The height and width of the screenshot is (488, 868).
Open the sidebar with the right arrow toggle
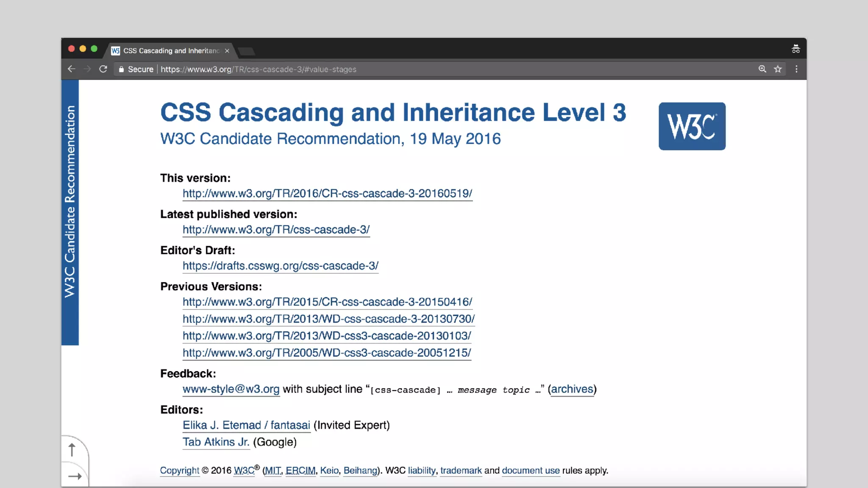[x=75, y=476]
